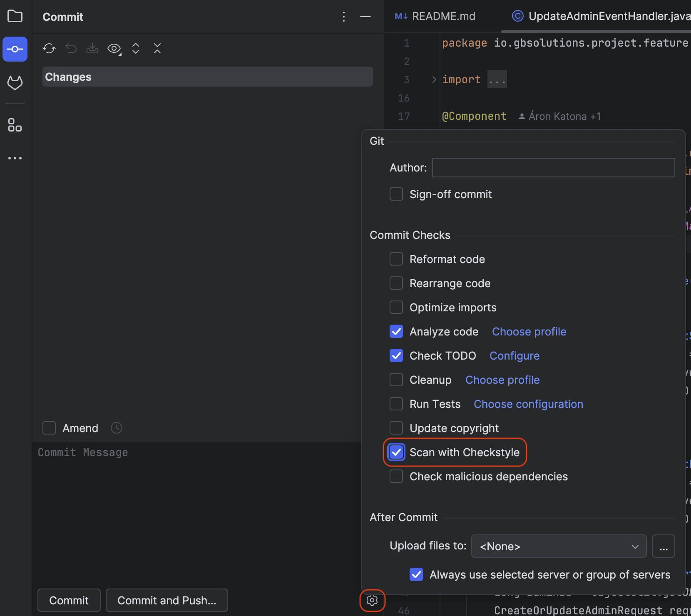Image resolution: width=691 pixels, height=616 pixels.
Task: Enable Optimize imports checkbox
Action: pyautogui.click(x=396, y=307)
